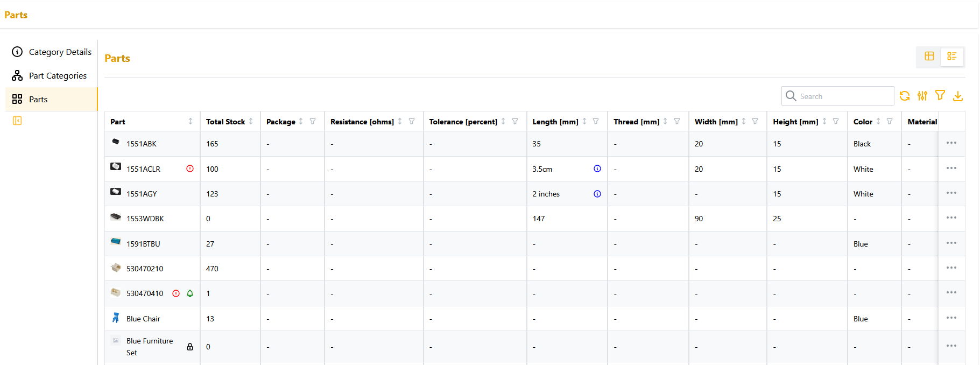Filter the Tolerance column
The image size is (980, 365).
click(x=515, y=121)
